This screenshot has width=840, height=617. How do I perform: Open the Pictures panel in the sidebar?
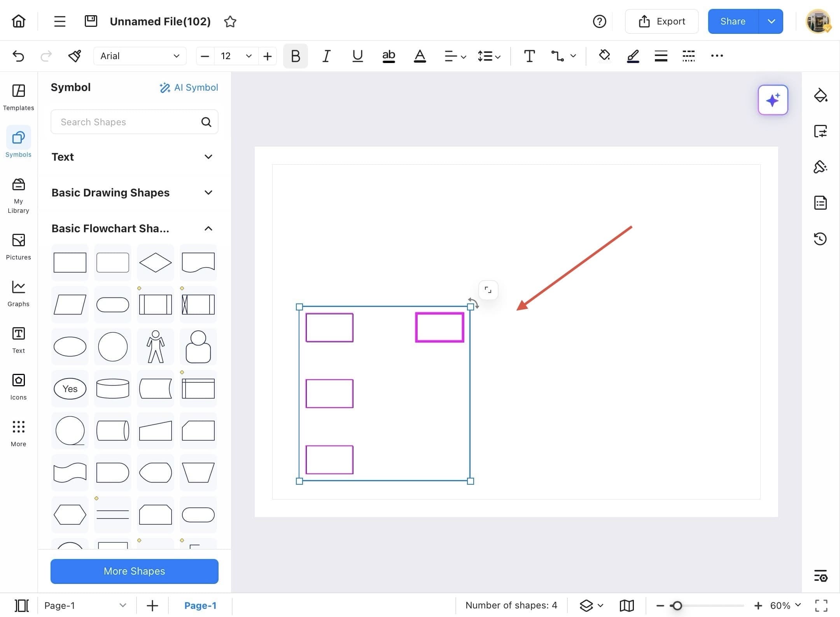point(18,245)
